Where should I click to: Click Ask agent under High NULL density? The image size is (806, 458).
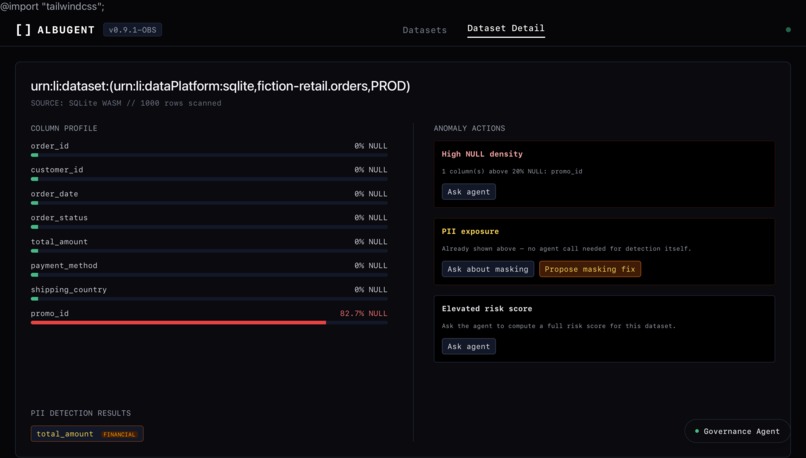click(x=468, y=192)
